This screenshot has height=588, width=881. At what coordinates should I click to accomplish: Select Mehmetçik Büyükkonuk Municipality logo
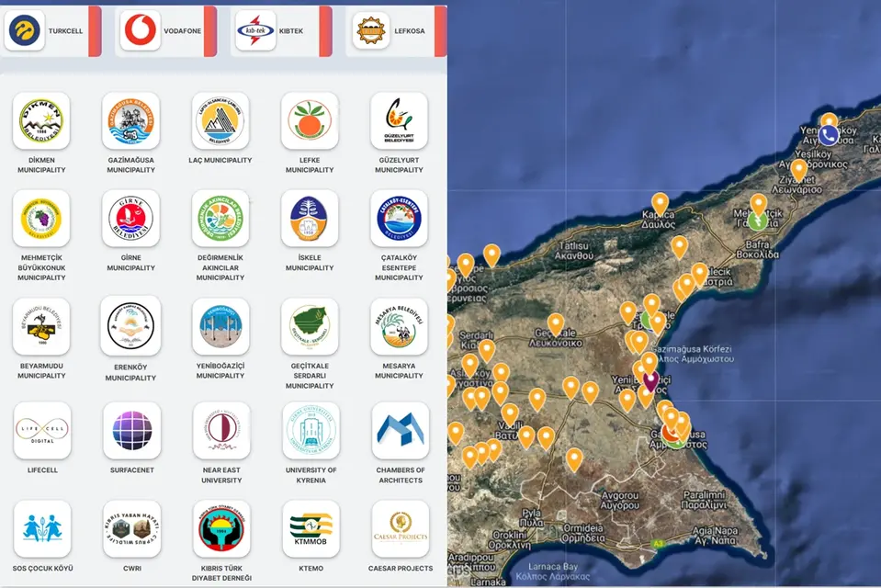tap(41, 218)
